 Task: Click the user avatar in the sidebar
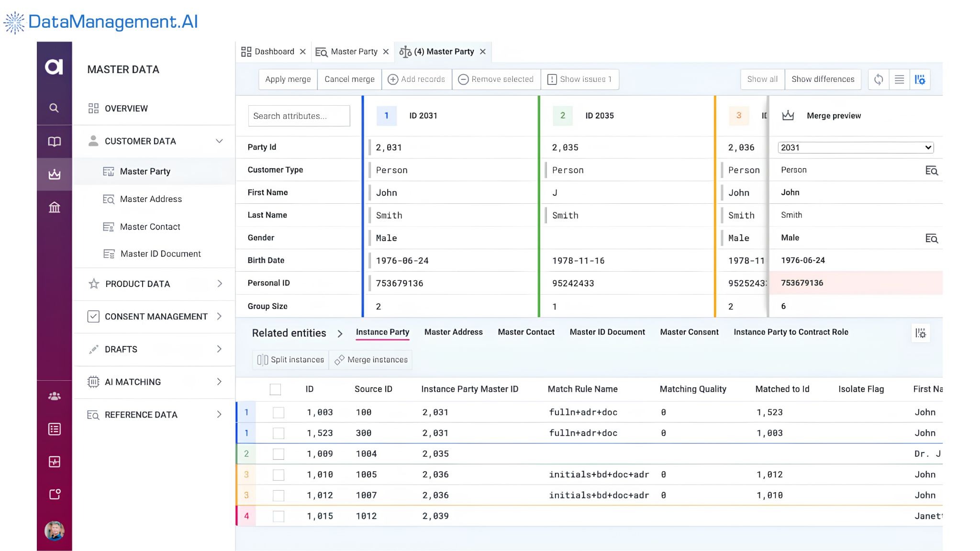[54, 531]
